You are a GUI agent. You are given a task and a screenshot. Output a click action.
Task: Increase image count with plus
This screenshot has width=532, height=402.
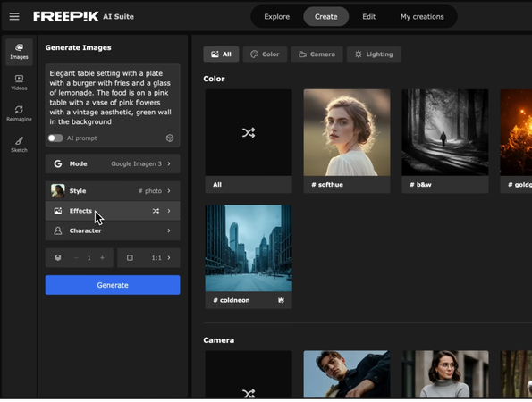pos(102,257)
